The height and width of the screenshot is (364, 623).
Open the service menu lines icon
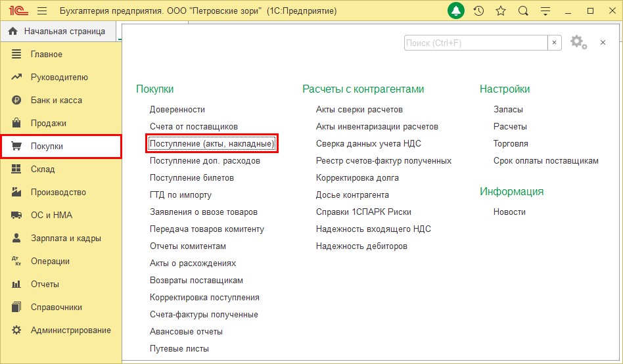pyautogui.click(x=545, y=11)
